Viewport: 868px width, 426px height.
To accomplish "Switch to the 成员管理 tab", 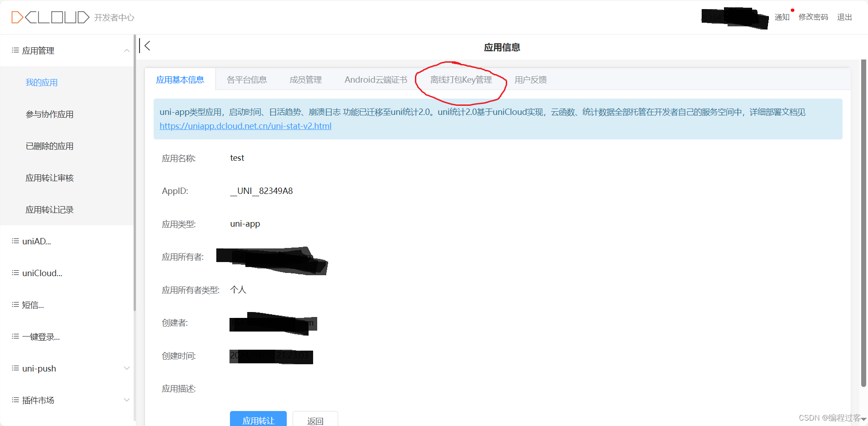I will tap(305, 79).
